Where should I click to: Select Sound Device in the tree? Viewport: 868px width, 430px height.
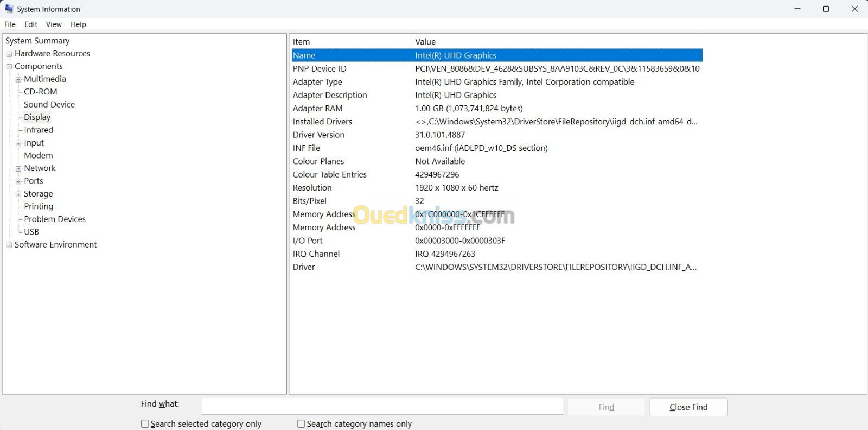(49, 104)
